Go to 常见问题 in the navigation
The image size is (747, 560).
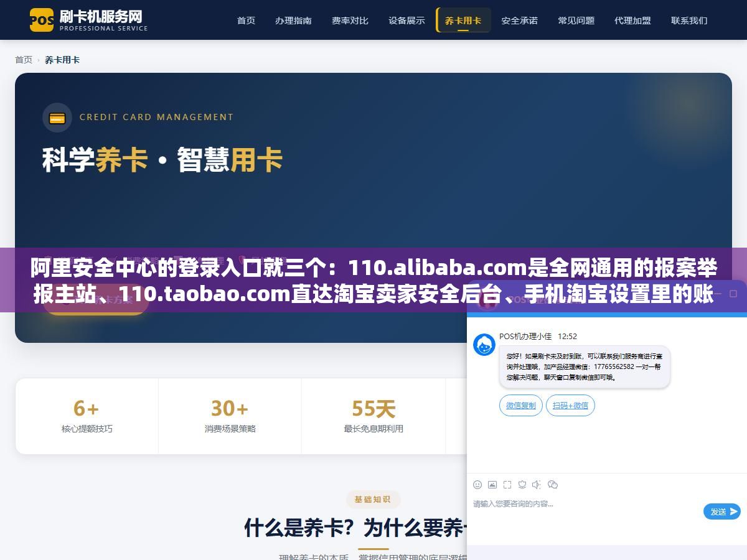[x=576, y=20]
